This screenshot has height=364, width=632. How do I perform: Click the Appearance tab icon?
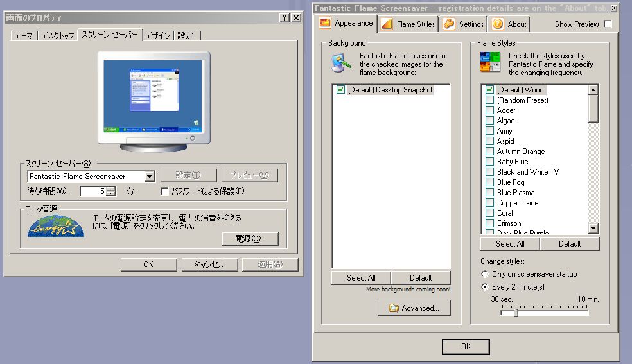(x=325, y=23)
